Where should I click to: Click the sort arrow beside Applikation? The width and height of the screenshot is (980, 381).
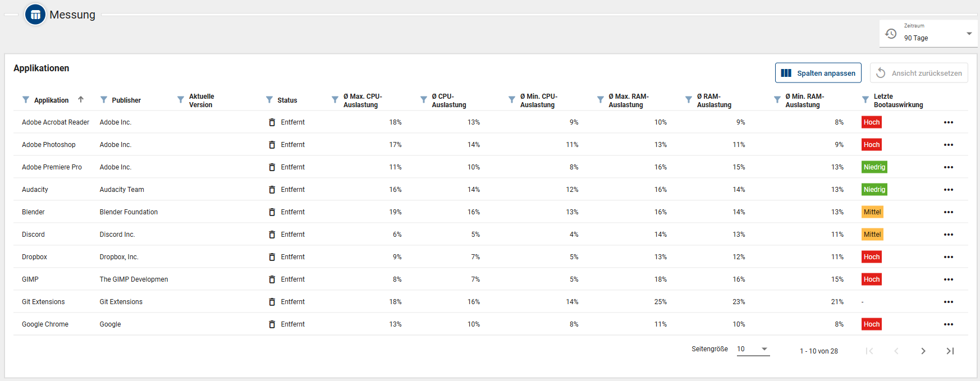coord(81,100)
